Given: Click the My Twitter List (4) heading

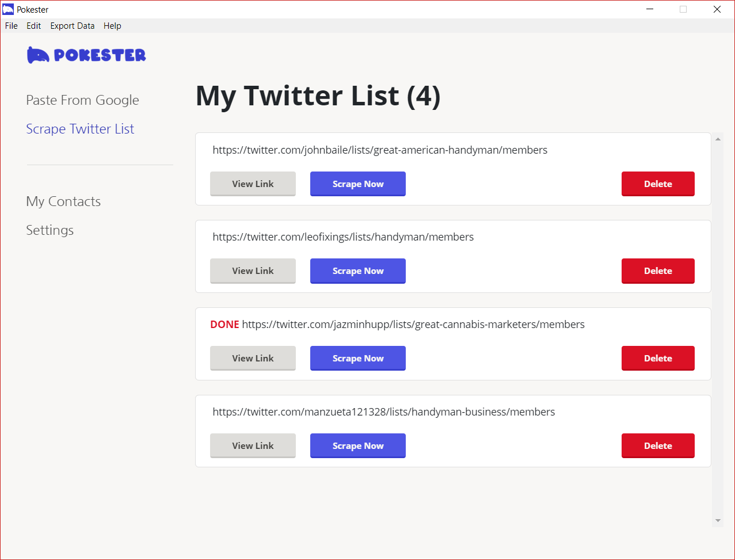Looking at the screenshot, I should (318, 96).
